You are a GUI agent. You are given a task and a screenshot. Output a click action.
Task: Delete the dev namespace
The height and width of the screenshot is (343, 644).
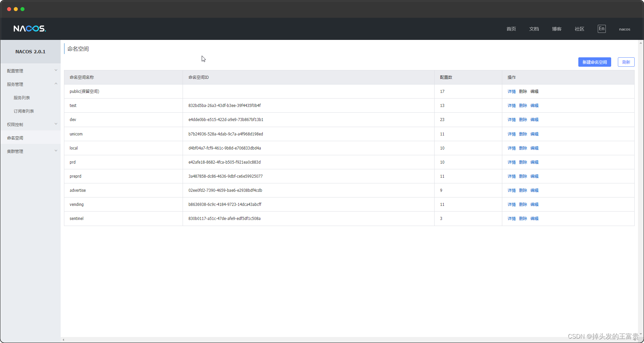(523, 120)
